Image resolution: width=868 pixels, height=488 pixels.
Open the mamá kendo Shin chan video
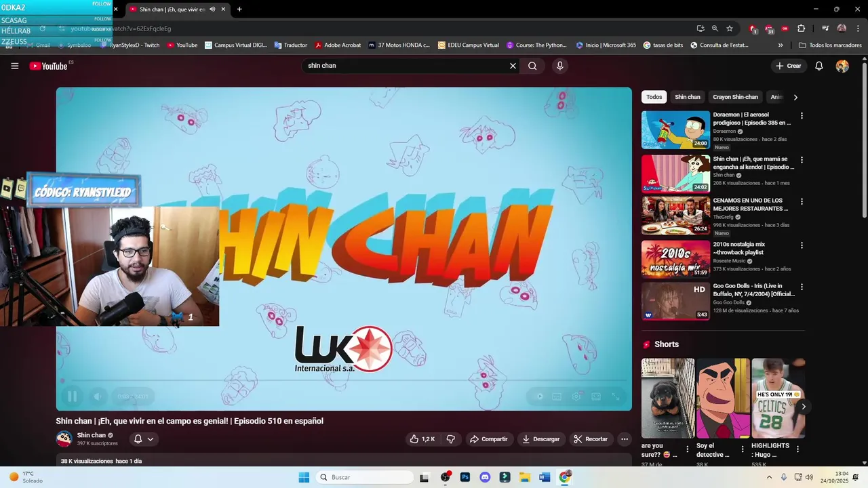point(675,174)
